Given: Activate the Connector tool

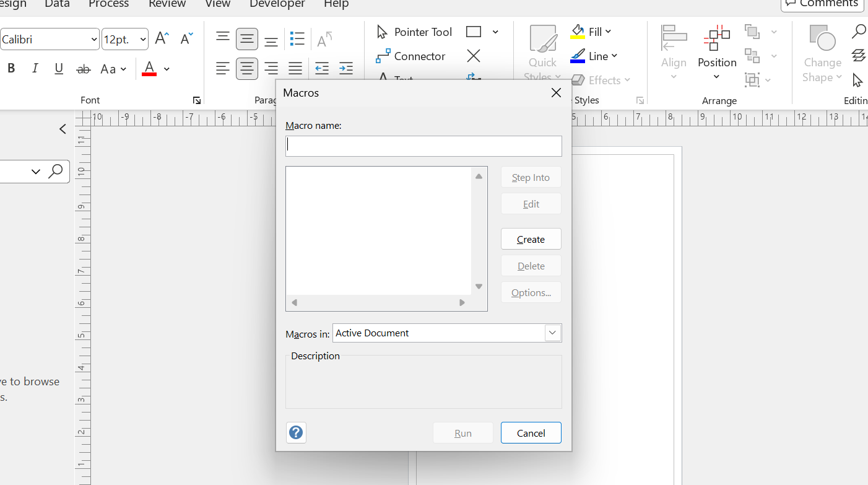Looking at the screenshot, I should pos(410,56).
